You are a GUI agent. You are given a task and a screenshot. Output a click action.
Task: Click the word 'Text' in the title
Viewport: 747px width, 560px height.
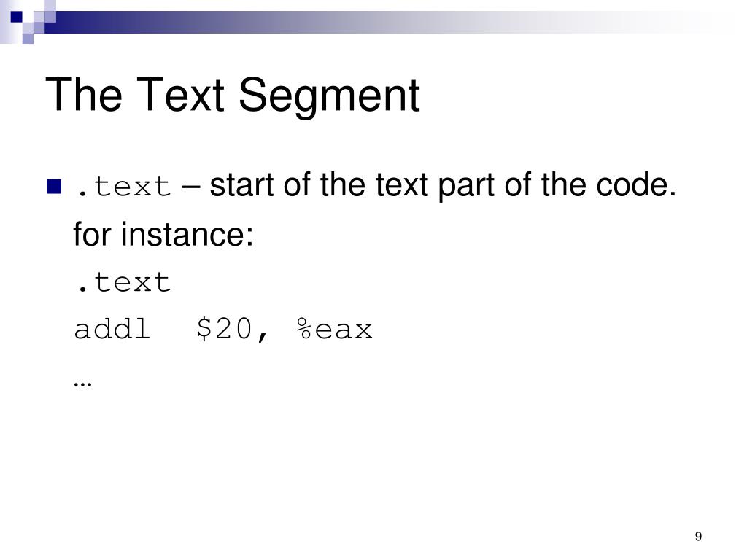click(180, 94)
